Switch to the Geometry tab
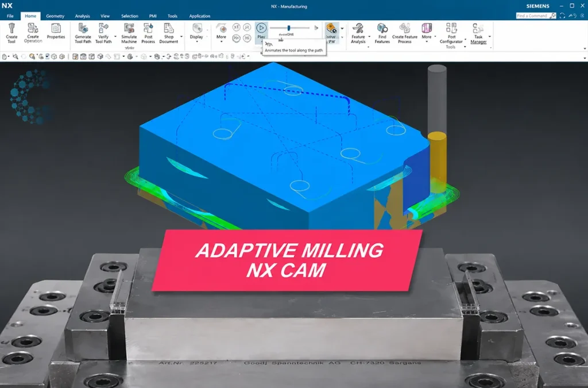Image resolution: width=588 pixels, height=388 pixels. click(x=55, y=16)
